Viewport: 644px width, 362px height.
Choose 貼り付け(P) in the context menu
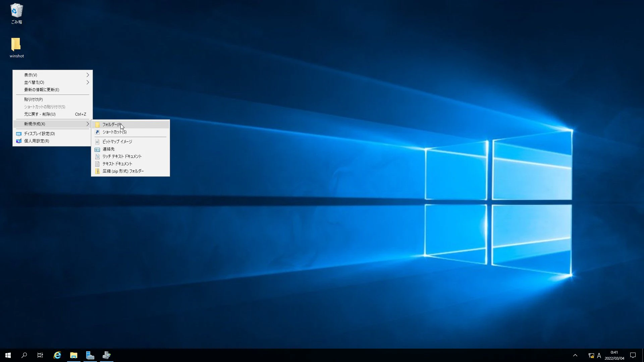pyautogui.click(x=53, y=100)
